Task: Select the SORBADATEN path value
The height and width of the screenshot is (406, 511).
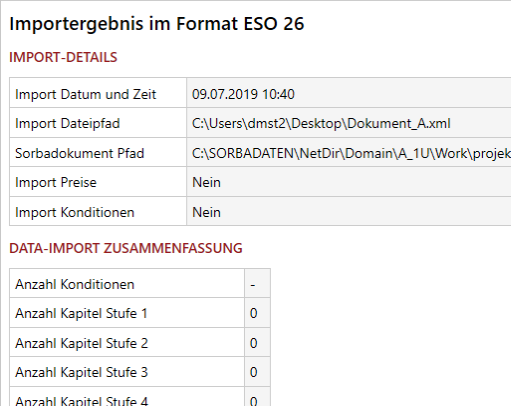Action: pos(351,153)
